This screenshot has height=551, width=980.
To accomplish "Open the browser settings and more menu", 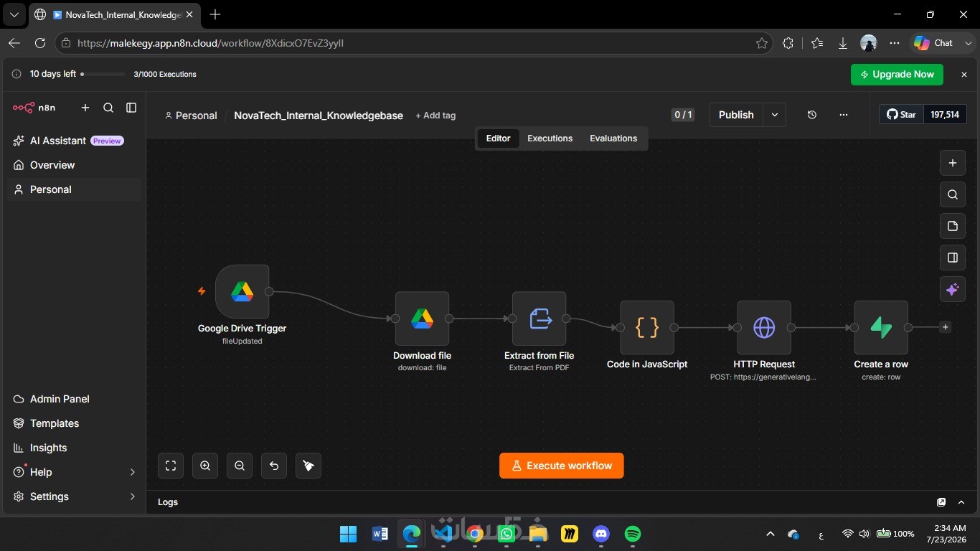I will pyautogui.click(x=895, y=43).
